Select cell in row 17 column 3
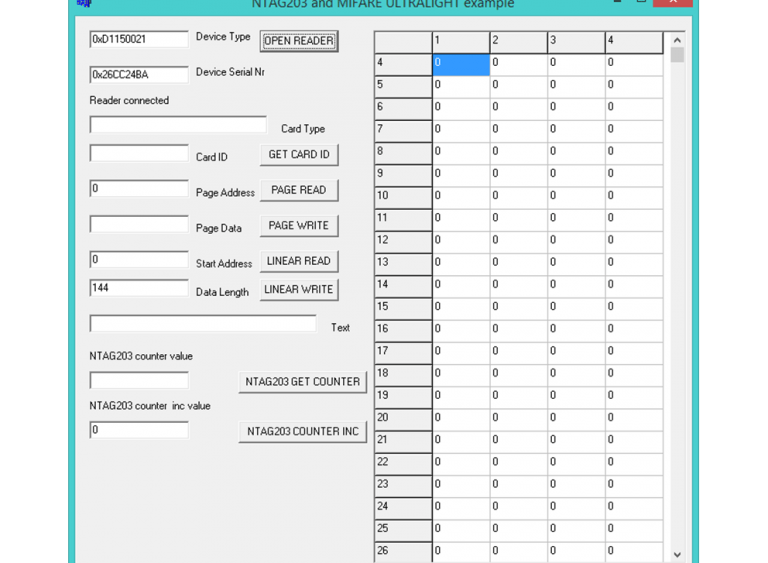768x563 pixels. pyautogui.click(x=576, y=353)
